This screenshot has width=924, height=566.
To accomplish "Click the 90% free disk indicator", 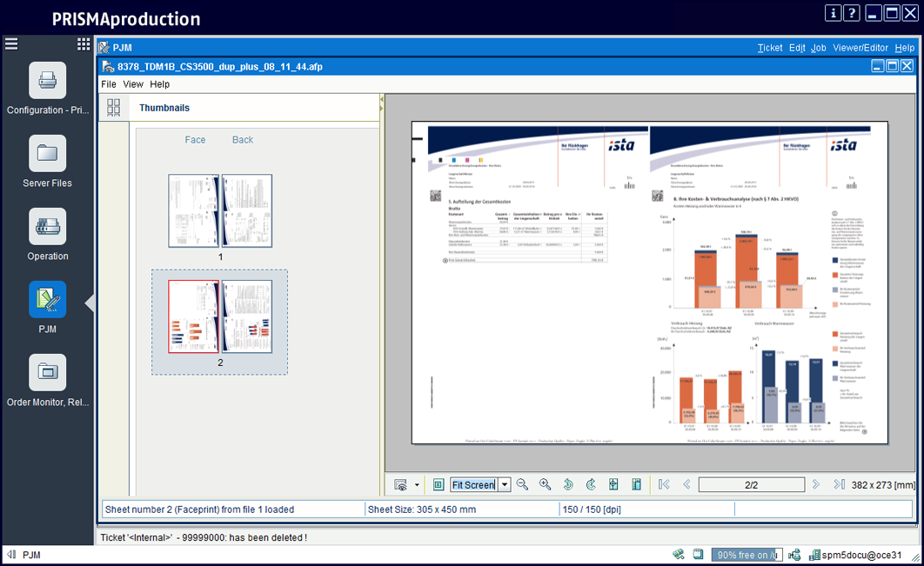I will (746, 555).
